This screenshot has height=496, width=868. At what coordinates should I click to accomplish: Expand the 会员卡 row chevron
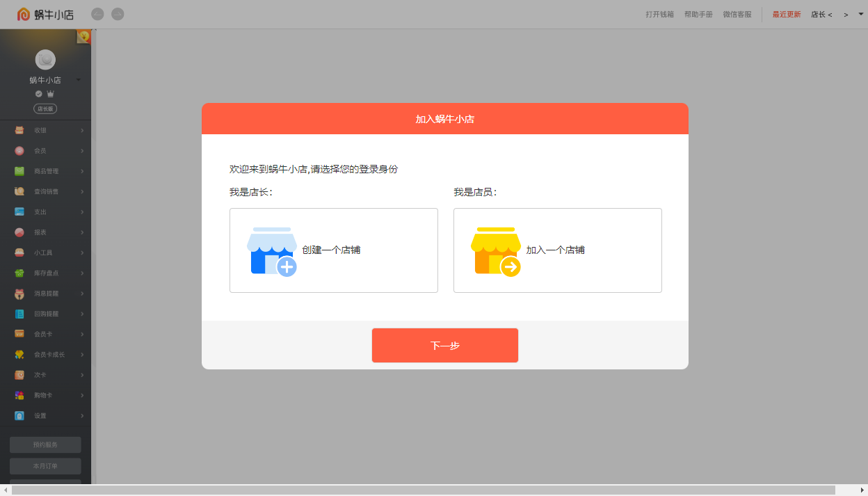click(82, 334)
